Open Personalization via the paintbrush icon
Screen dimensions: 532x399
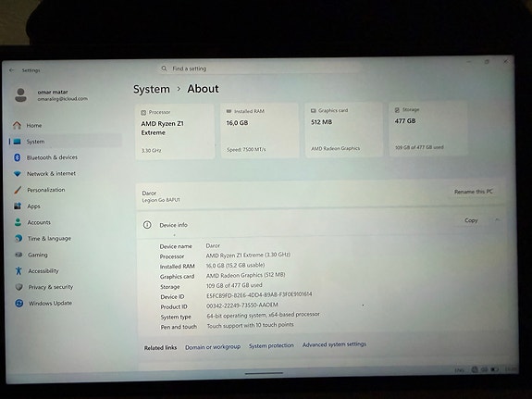pyautogui.click(x=18, y=190)
